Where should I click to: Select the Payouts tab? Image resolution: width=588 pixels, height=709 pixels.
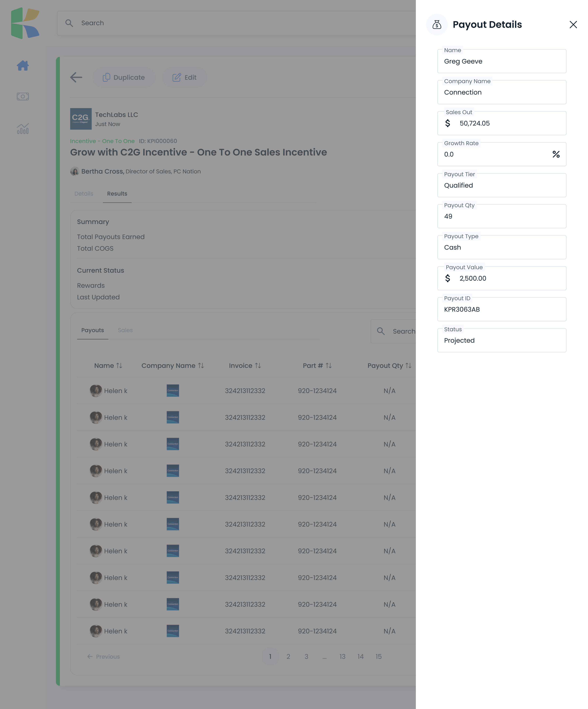click(x=92, y=330)
